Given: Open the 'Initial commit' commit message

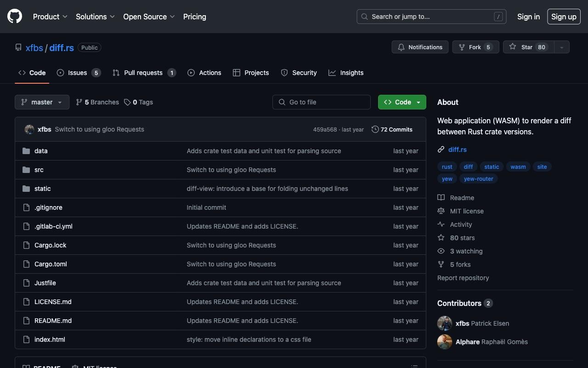Looking at the screenshot, I should 206,207.
